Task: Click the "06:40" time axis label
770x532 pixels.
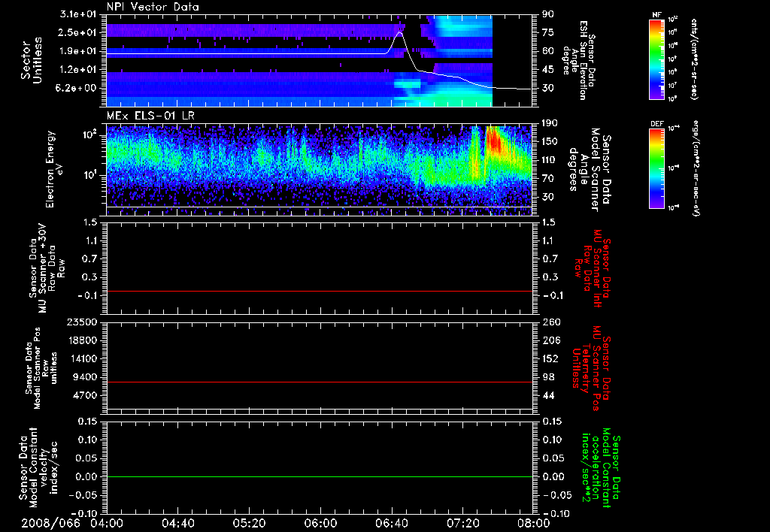Action: (391, 523)
